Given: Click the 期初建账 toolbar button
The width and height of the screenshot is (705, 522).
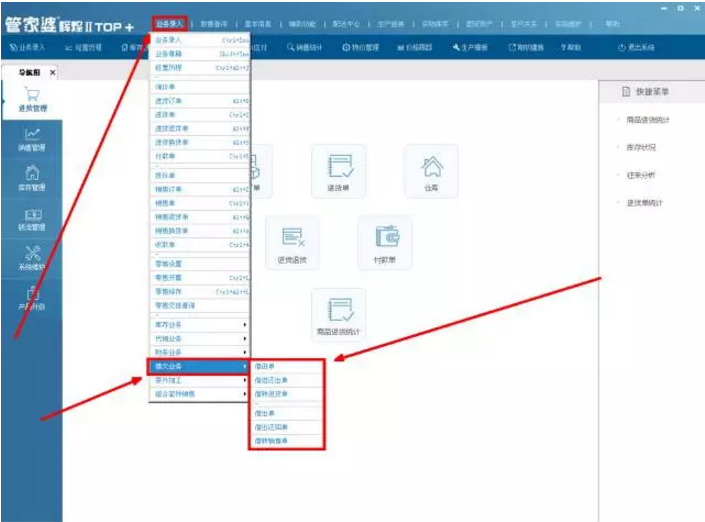Looking at the screenshot, I should tap(526, 47).
